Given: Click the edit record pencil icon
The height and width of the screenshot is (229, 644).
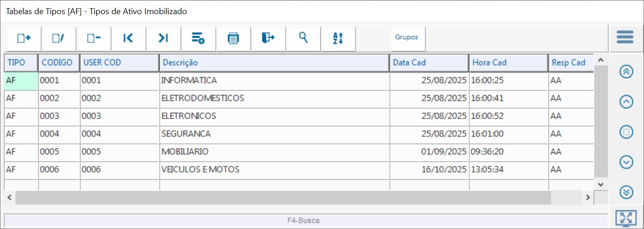Looking at the screenshot, I should [58, 38].
